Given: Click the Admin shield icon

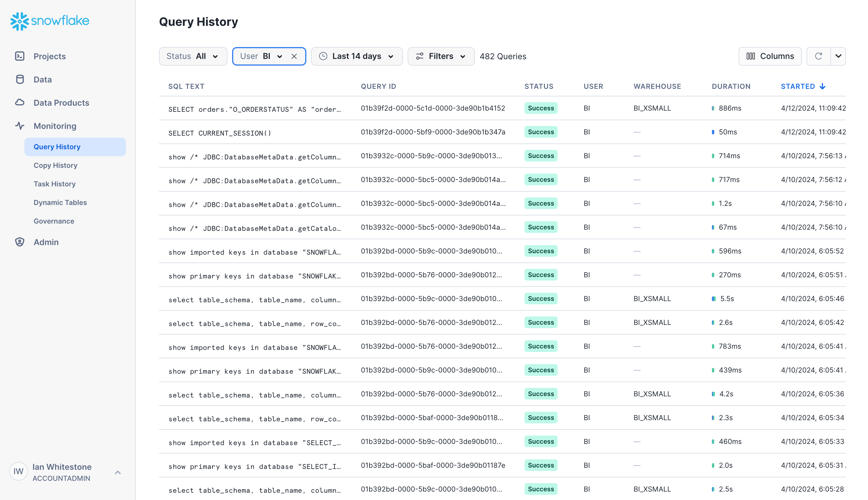Looking at the screenshot, I should (x=19, y=242).
